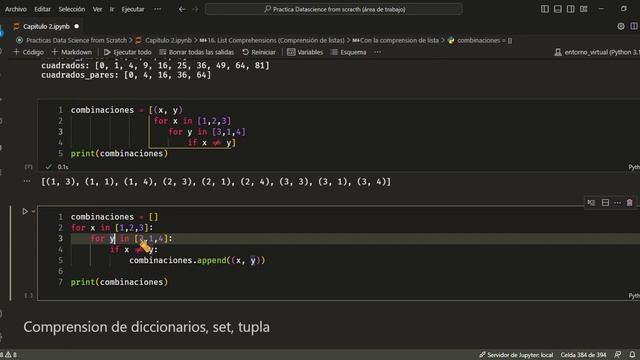Select the Capítulo 2.ipynb tab
The height and width of the screenshot is (360, 640).
click(46, 27)
